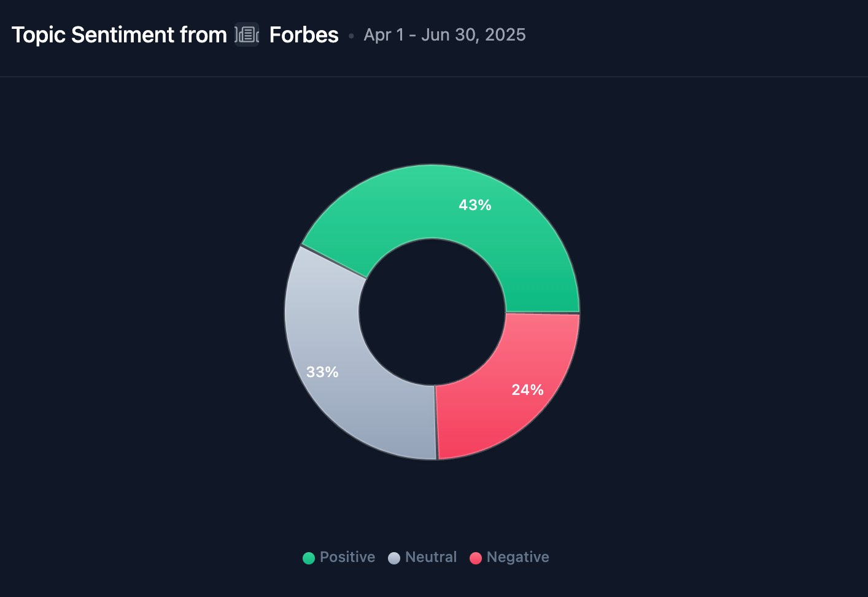Click the Apr 1 - Jun 30, 2025 date range
Image resolution: width=868 pixels, height=597 pixels.
444,35
